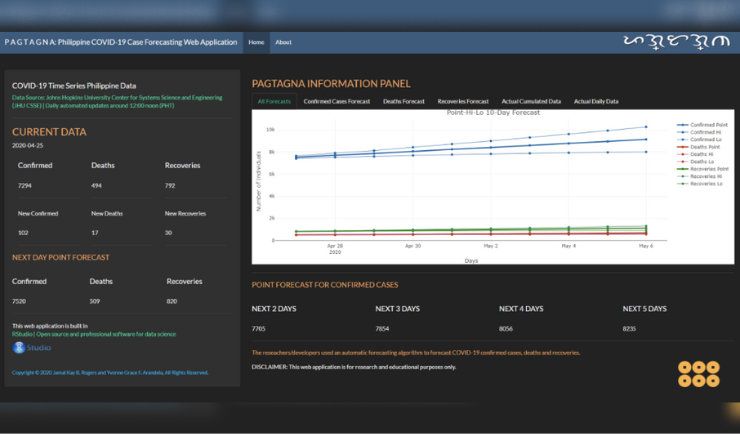View the Actual Cumulated Data tab

(x=531, y=102)
